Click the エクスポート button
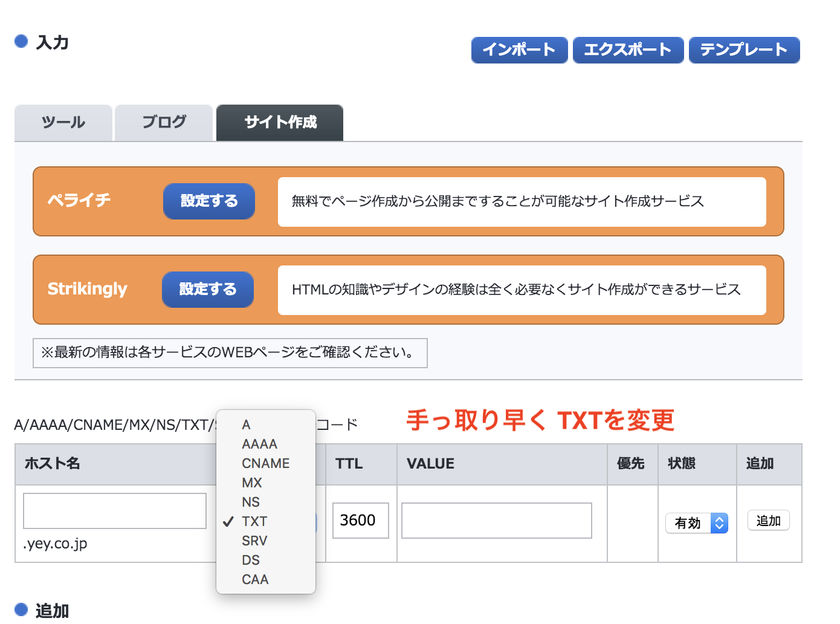Image resolution: width=840 pixels, height=624 pixels. point(628,50)
